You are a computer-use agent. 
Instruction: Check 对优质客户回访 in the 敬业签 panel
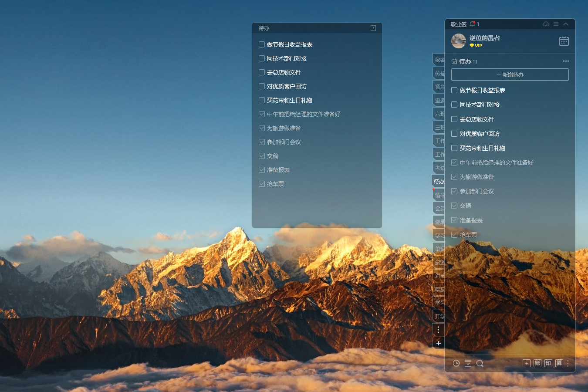[x=454, y=134]
